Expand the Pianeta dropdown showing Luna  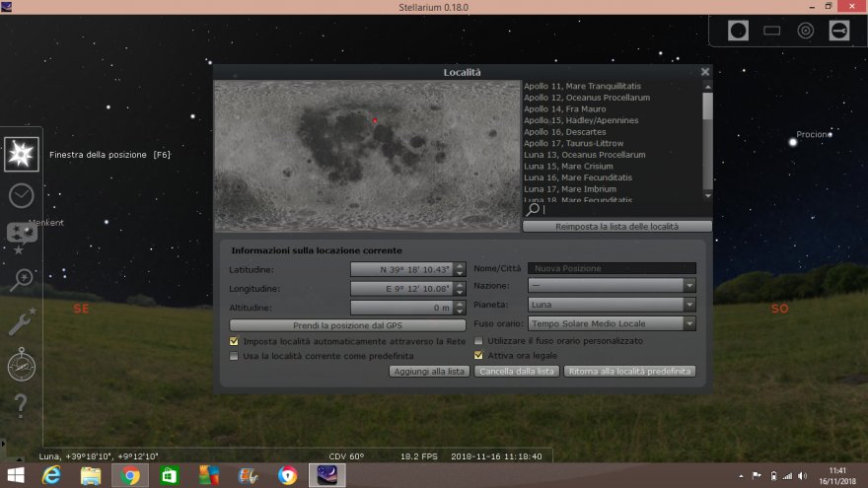(612, 304)
